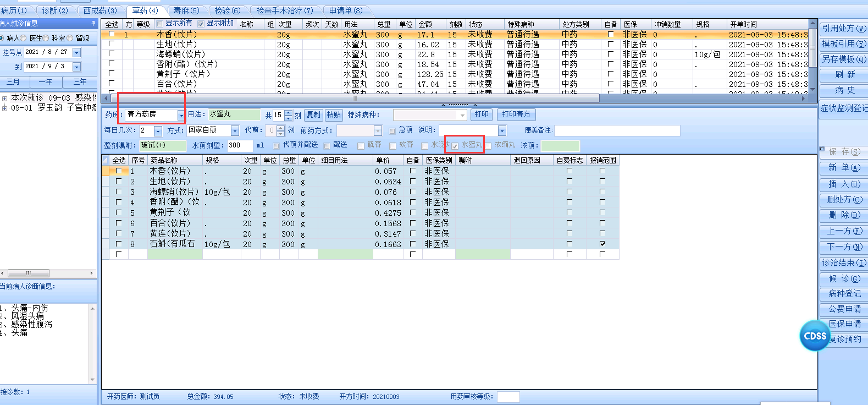Click the 诊治结束(I) button
Image resolution: width=868 pixels, height=405 pixels.
pos(844,263)
